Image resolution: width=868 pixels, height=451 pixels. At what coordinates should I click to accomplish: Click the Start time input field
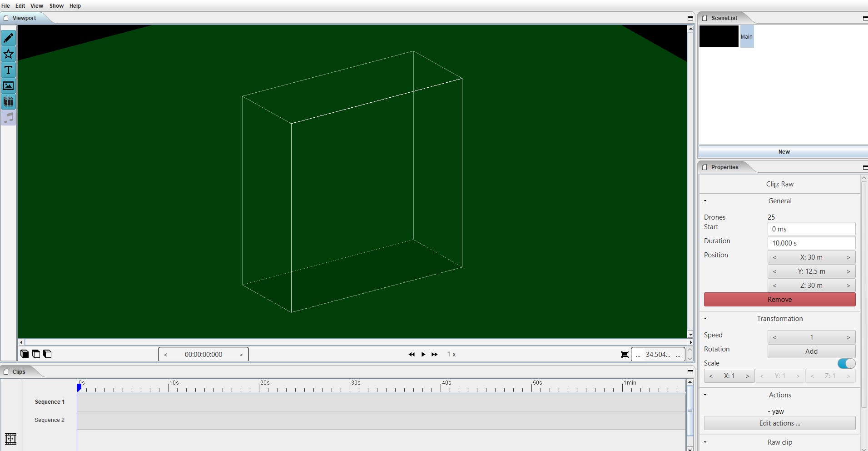(x=811, y=229)
